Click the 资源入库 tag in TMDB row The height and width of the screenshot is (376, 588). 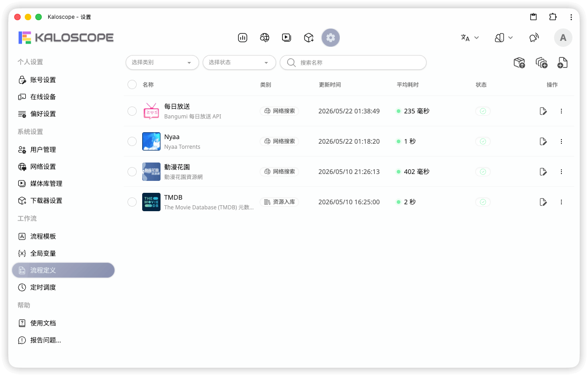279,202
